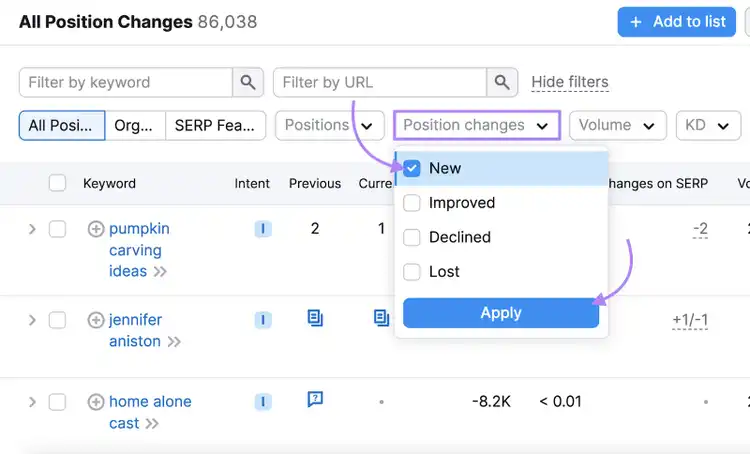The width and height of the screenshot is (750, 454).
Task: Click intent badge in home alone cast row
Action: tap(263, 402)
